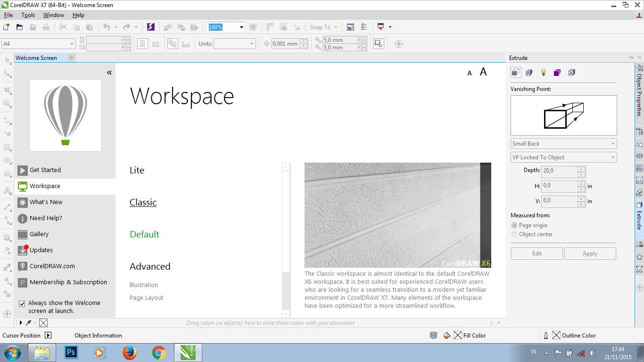Open the VP Locked To Object dropdown
Viewport: 644px width, 362px height.
(564, 157)
